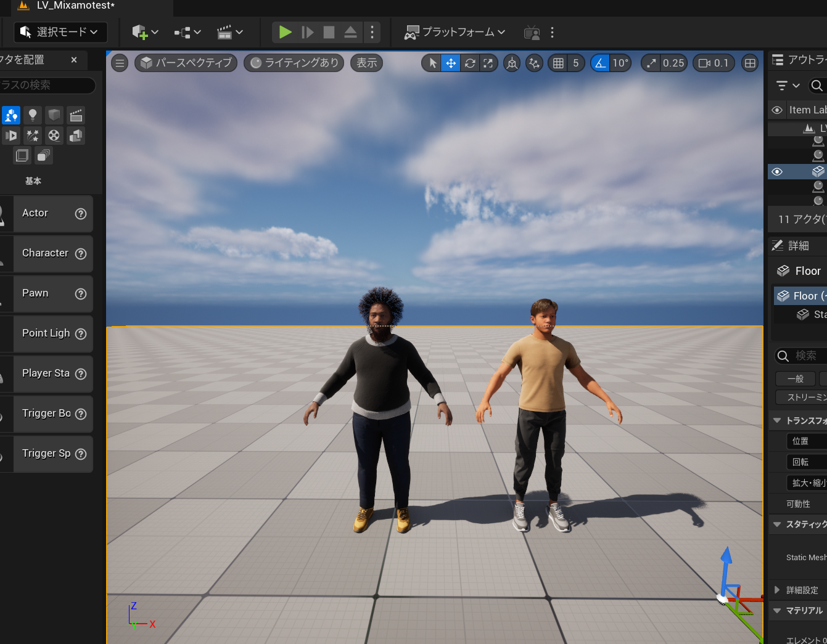Viewport: 827px width, 644px height.
Task: Toggle Floor visibility eye in the Outliner
Action: click(x=777, y=171)
